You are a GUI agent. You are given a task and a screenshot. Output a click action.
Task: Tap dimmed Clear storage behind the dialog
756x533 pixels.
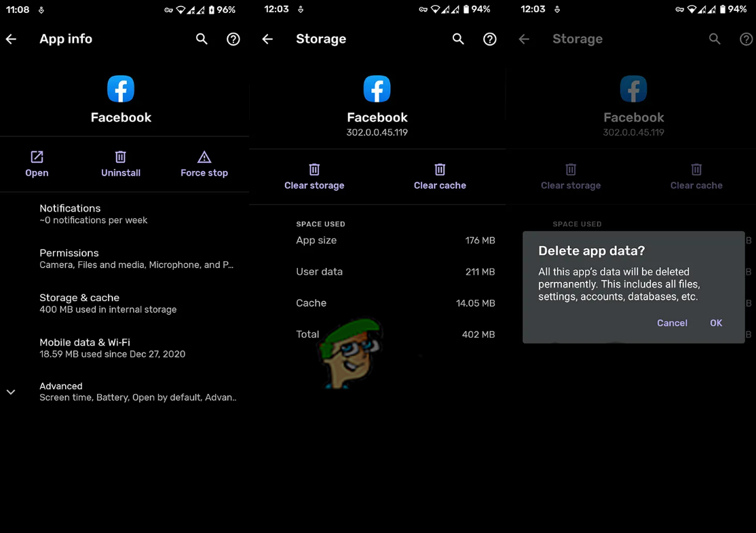click(x=571, y=177)
